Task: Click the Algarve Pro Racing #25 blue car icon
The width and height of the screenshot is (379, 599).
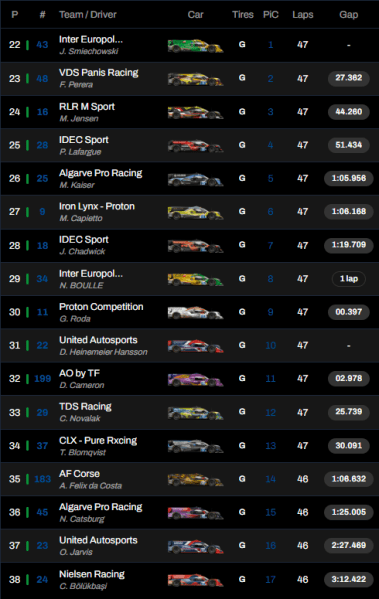Action: tap(195, 179)
